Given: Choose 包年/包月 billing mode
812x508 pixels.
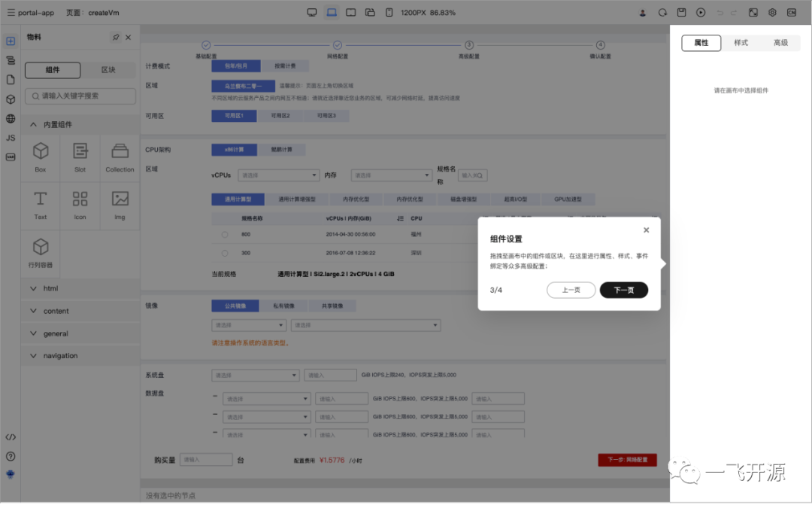Looking at the screenshot, I should pyautogui.click(x=235, y=65).
